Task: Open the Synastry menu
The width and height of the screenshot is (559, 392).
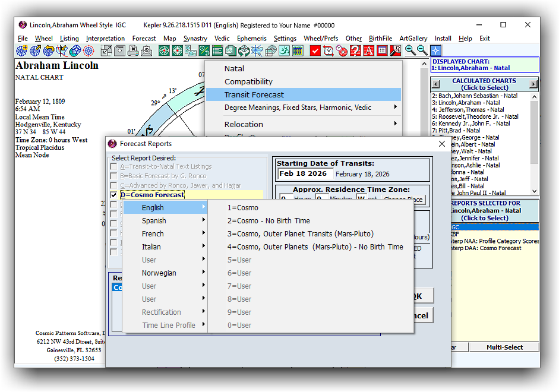Action: 195,39
